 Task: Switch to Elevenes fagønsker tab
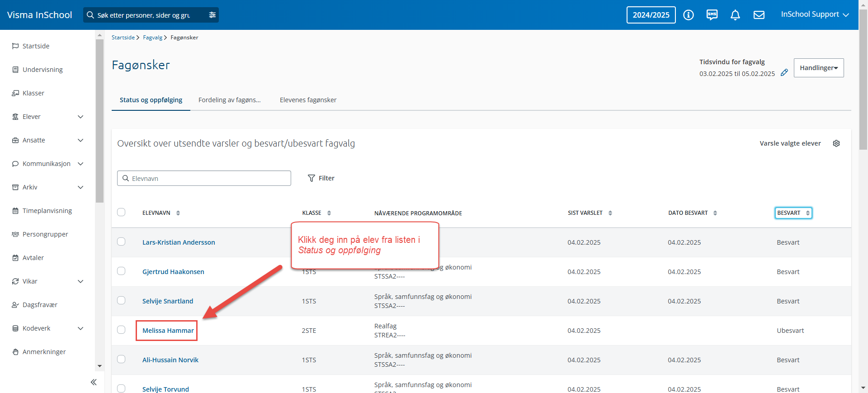(308, 100)
